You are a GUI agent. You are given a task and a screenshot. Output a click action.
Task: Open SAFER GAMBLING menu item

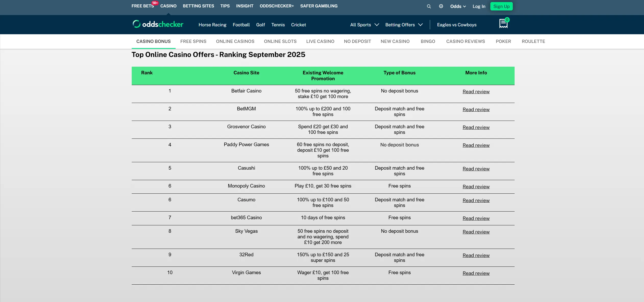coord(319,6)
